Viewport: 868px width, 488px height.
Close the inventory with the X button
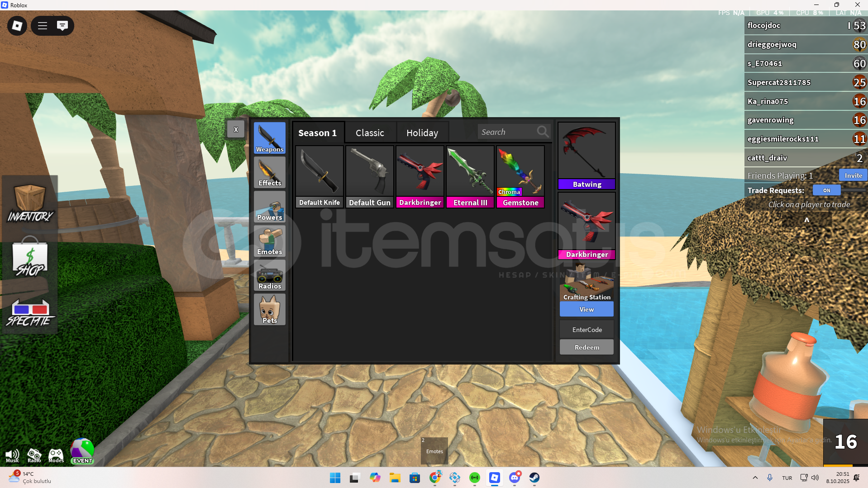[x=236, y=129]
